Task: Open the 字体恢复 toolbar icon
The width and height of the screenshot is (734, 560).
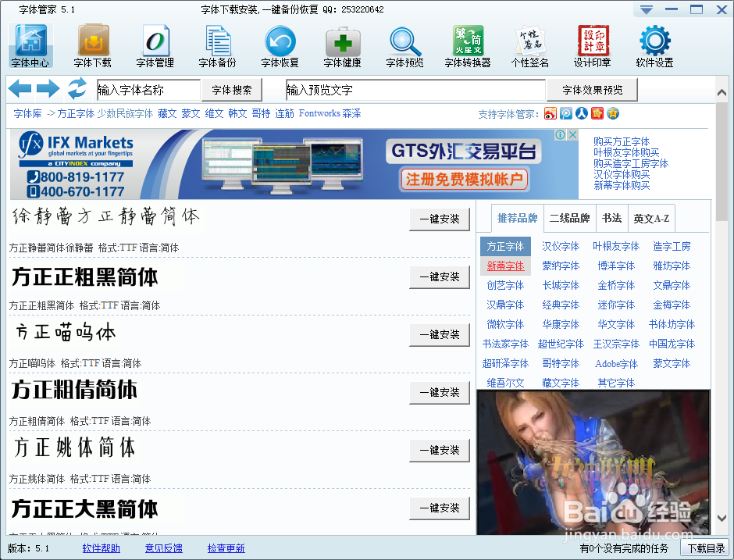Action: 280,46
